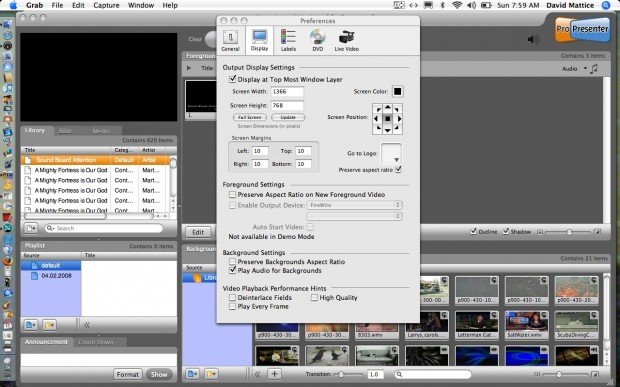This screenshot has width=620, height=387.
Task: Open search options in Library search field
Action: [50, 228]
